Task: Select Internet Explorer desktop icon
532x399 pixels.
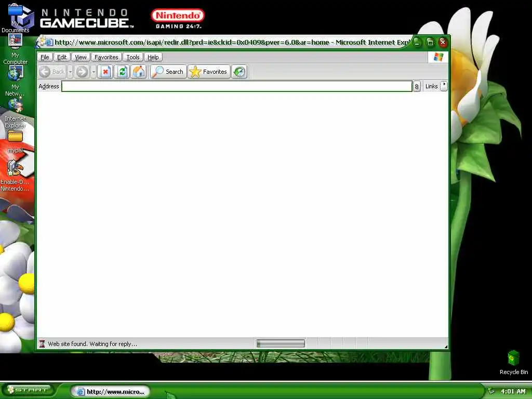Action: (x=15, y=113)
